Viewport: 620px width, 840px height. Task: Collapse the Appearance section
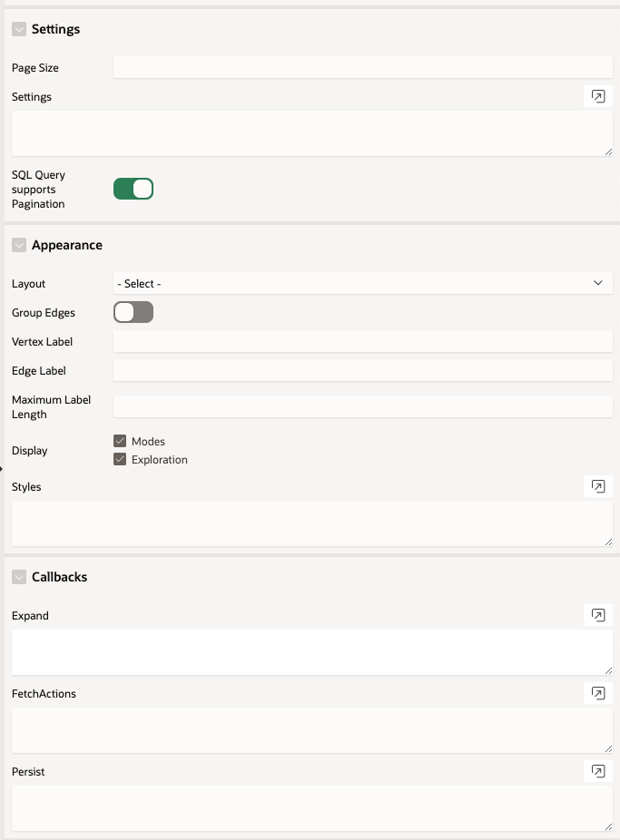pos(19,245)
